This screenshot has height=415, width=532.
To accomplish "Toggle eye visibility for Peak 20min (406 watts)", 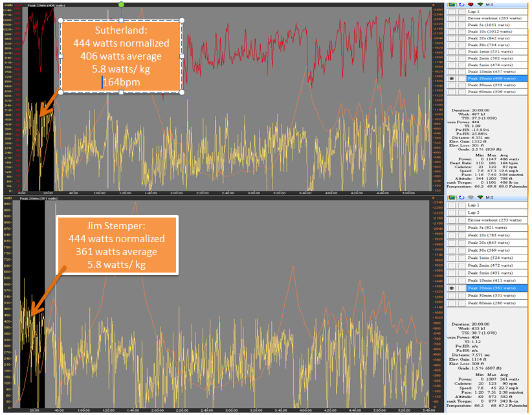I will point(452,78).
